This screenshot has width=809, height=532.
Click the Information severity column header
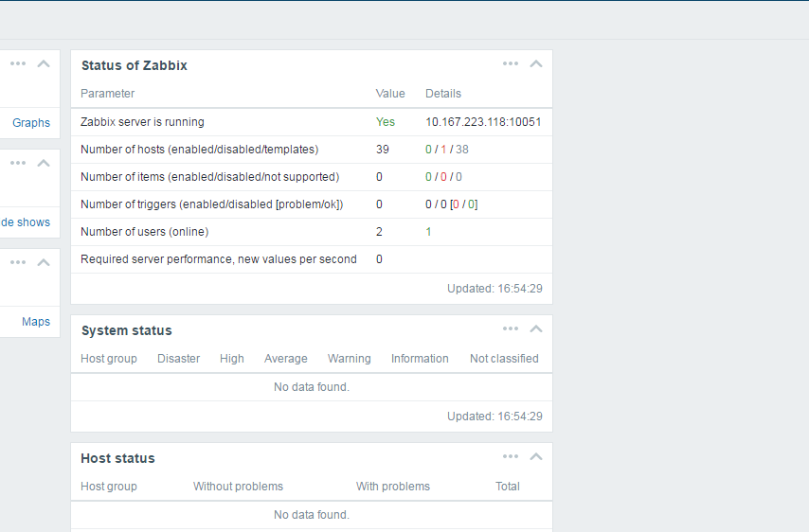[420, 359]
